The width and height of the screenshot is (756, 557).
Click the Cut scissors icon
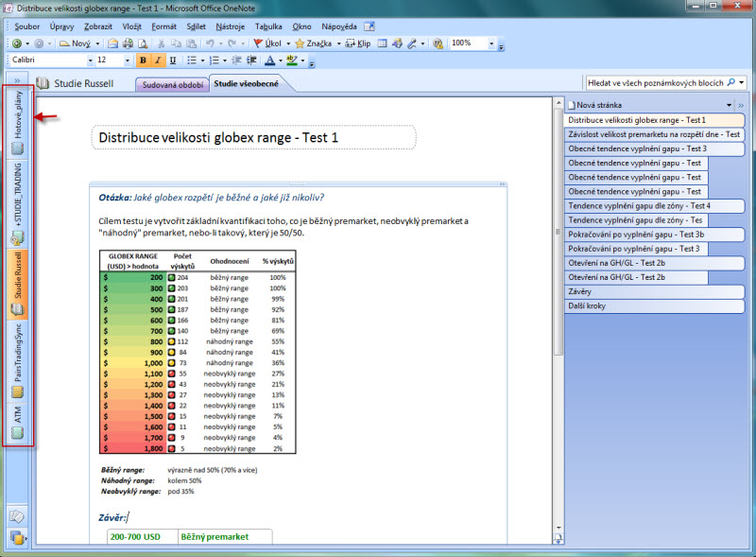[x=162, y=44]
